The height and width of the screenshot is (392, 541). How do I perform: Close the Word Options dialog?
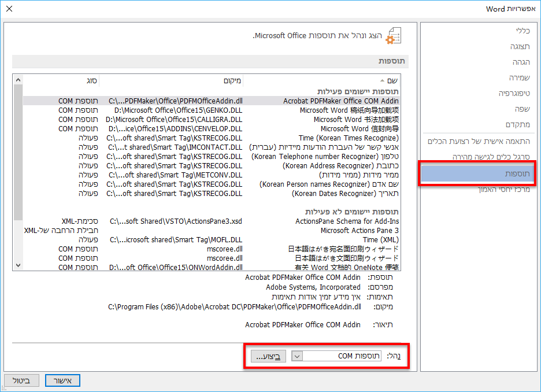(9, 9)
